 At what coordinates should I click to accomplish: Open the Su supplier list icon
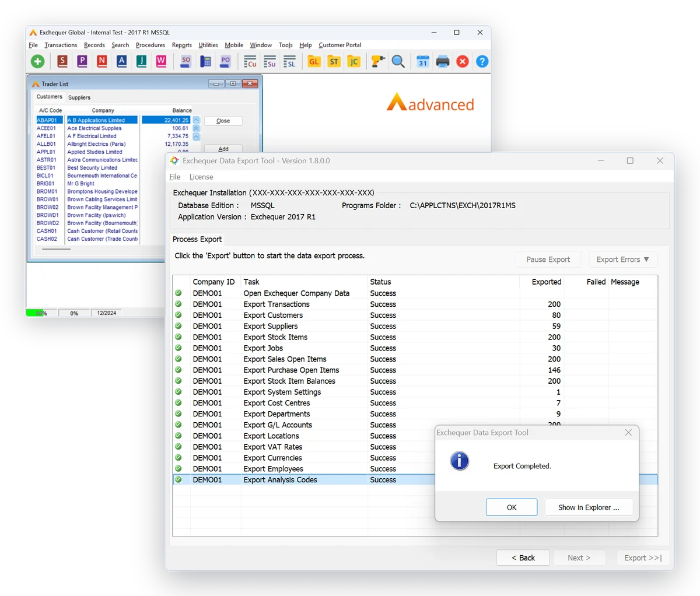click(x=269, y=61)
